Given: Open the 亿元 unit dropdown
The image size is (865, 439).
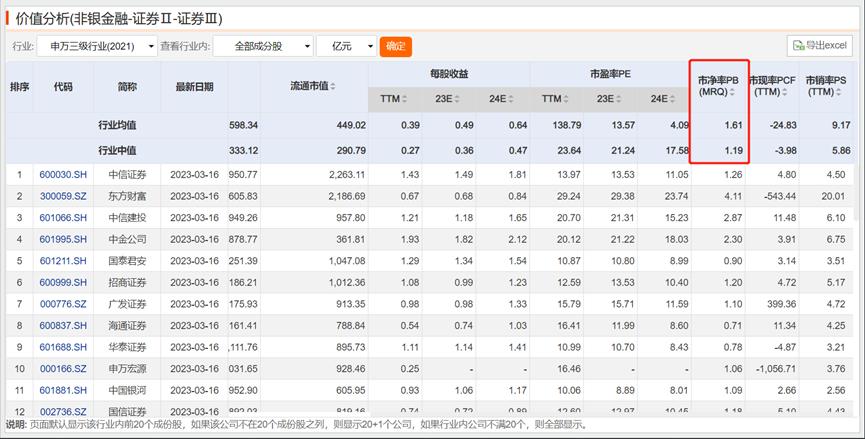Looking at the screenshot, I should [346, 46].
